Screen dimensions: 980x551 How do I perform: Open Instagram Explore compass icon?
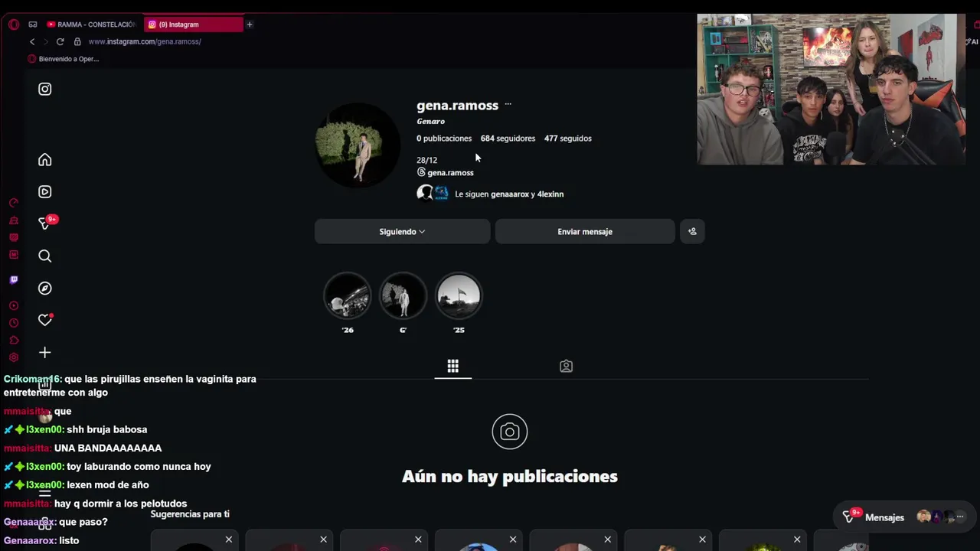click(45, 288)
